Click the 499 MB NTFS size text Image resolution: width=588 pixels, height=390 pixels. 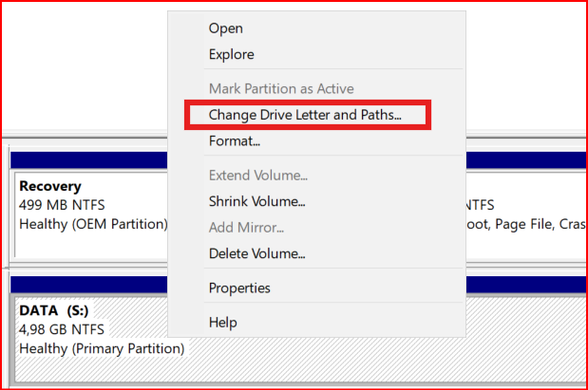pyautogui.click(x=63, y=205)
